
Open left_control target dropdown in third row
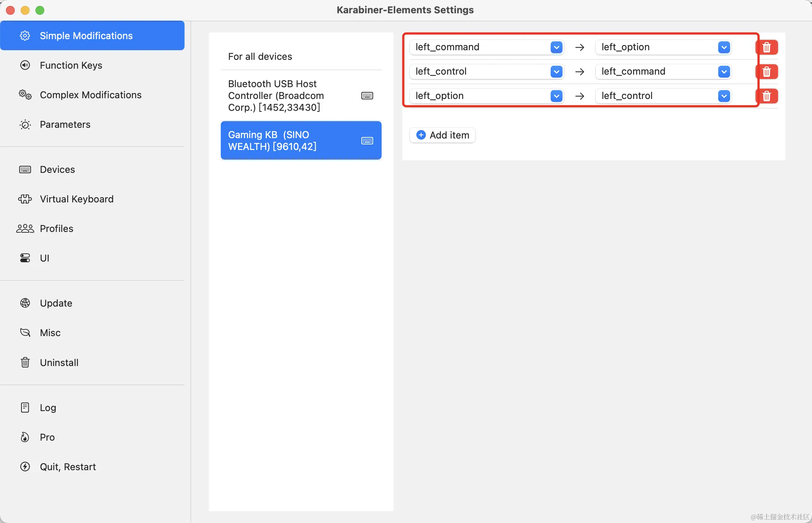663,96
